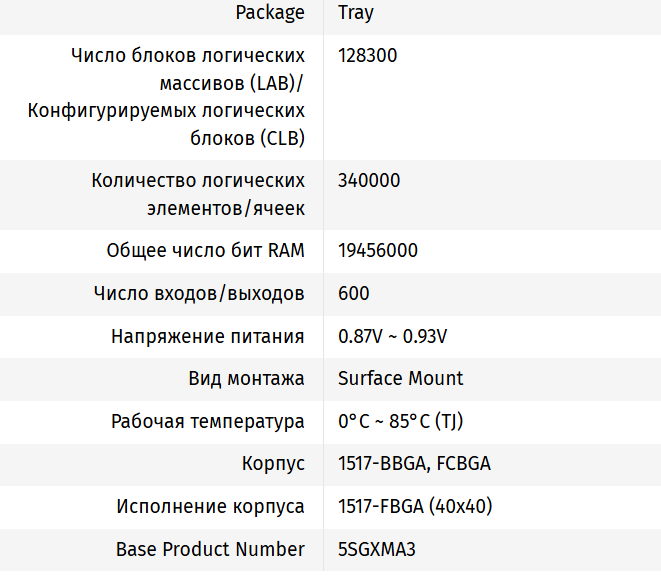Click the "Число входов/выходов" label

point(199,293)
